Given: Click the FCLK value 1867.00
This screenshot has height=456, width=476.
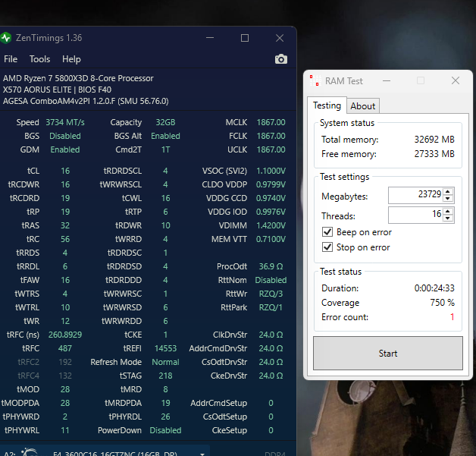Looking at the screenshot, I should 271,136.
